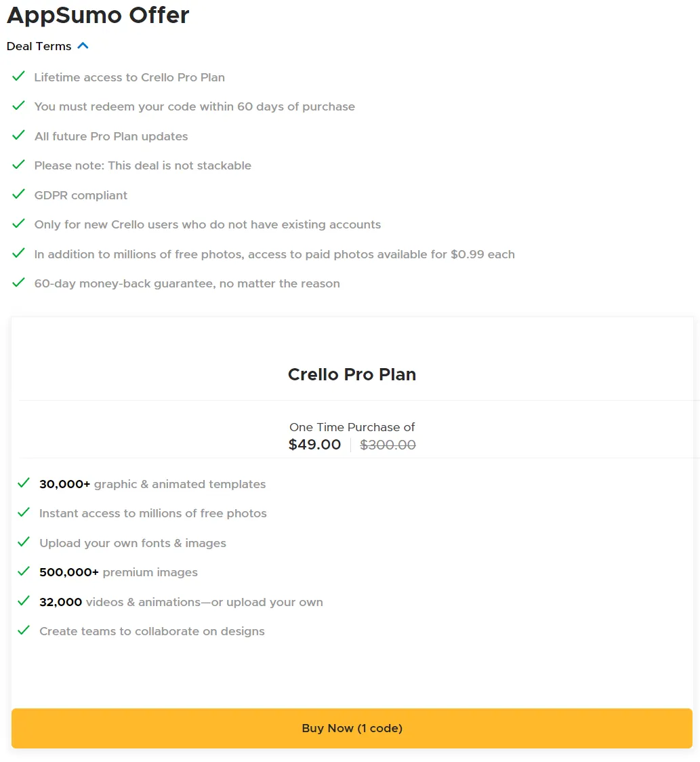Collapse the Deal Terms chevron

[x=83, y=46]
